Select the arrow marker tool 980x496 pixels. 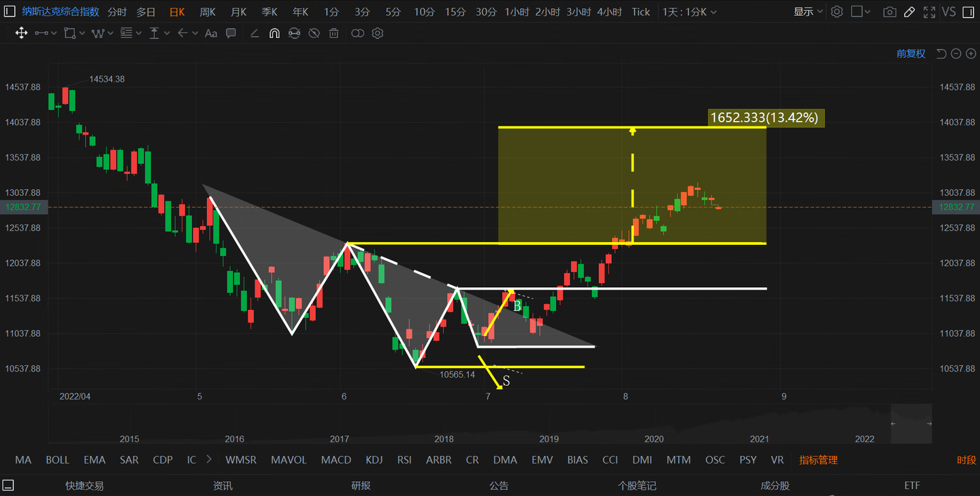(182, 33)
